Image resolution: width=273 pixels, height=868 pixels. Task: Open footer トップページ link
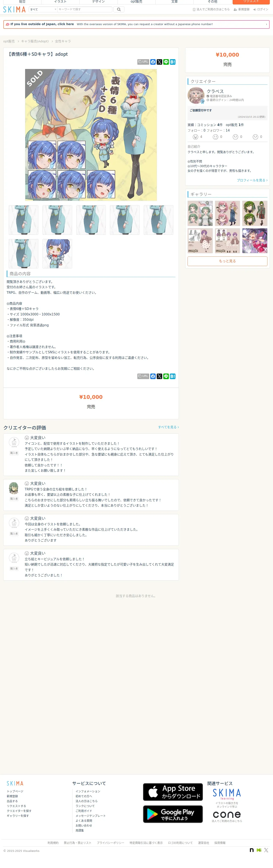point(15,791)
